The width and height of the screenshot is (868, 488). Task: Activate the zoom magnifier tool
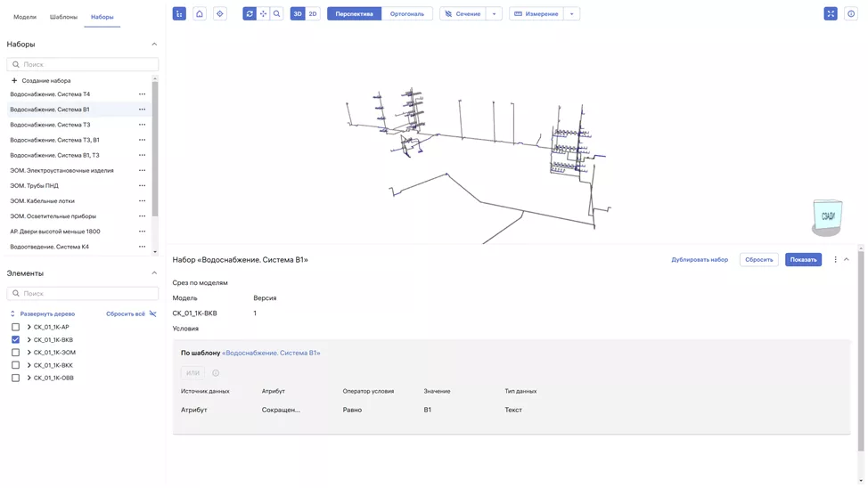pos(277,14)
